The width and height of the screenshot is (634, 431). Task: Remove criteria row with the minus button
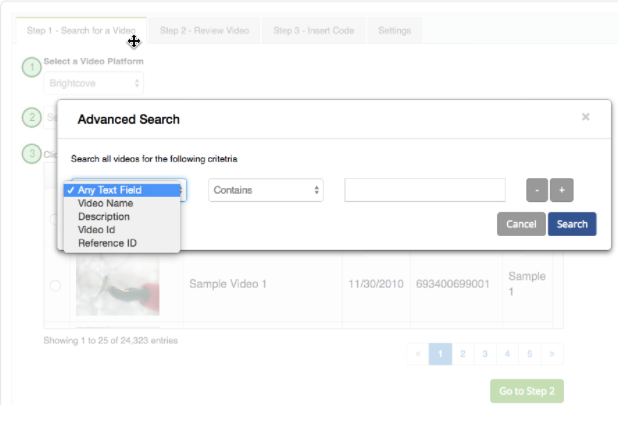pyautogui.click(x=537, y=190)
